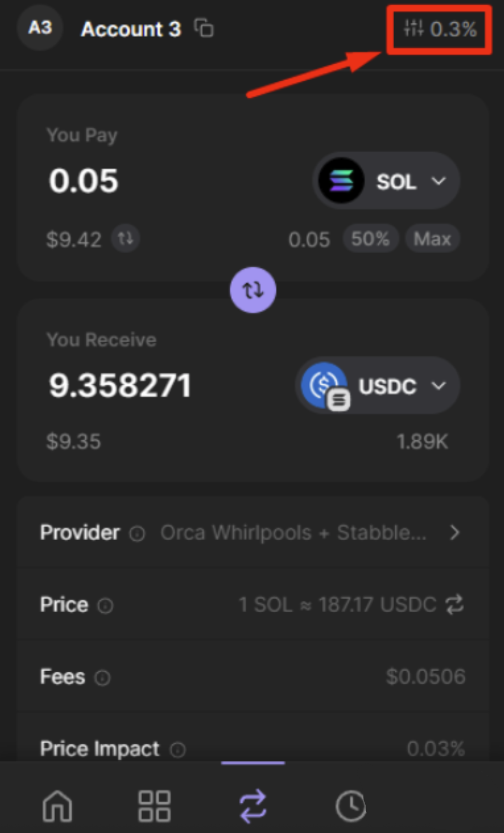
Task: Click the Price Impact info icon
Action: click(x=177, y=750)
